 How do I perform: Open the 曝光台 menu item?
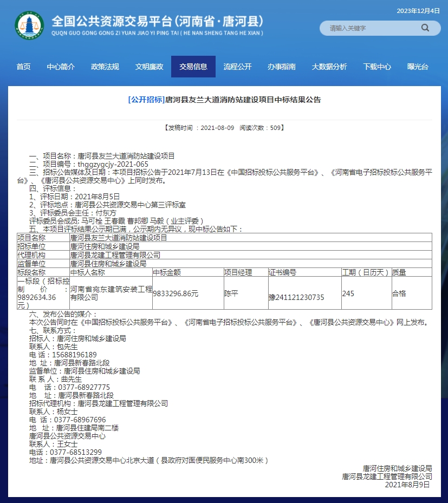pyautogui.click(x=418, y=67)
